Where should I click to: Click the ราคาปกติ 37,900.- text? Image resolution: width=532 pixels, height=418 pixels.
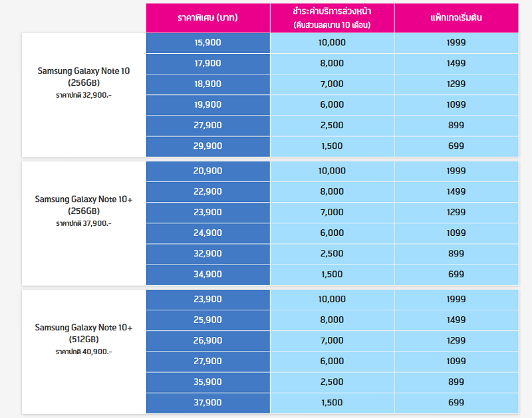coord(84,223)
